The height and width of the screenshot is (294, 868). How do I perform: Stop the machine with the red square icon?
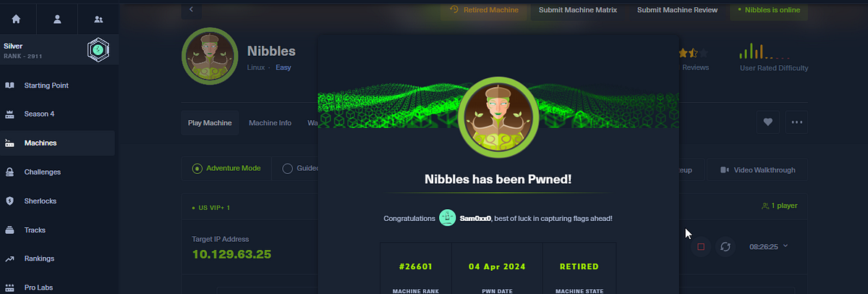pyautogui.click(x=700, y=247)
